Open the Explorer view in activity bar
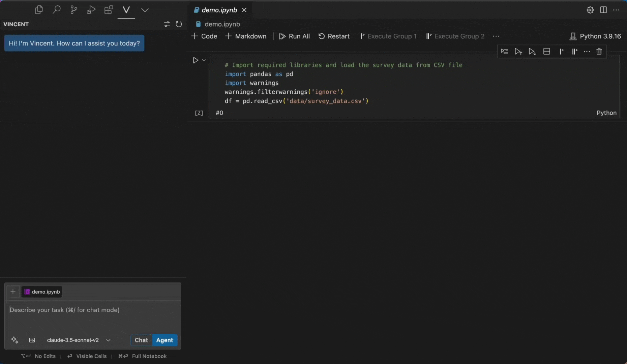 39,10
